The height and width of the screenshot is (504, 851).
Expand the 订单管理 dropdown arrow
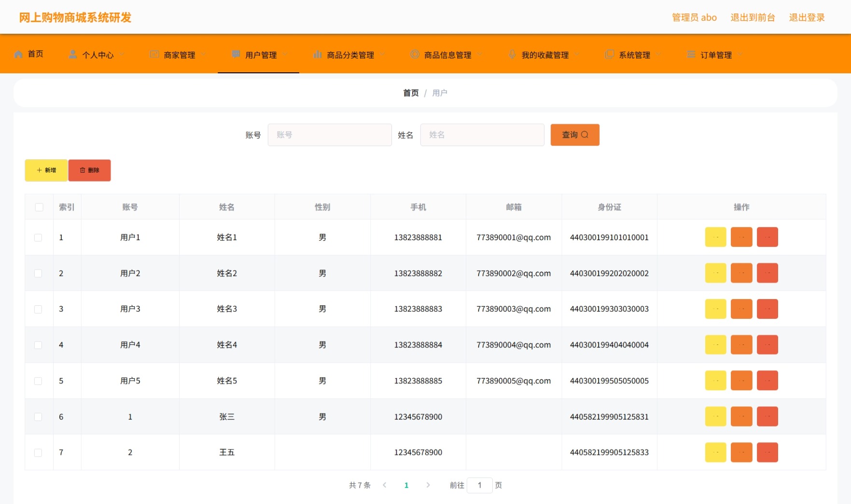tap(740, 54)
